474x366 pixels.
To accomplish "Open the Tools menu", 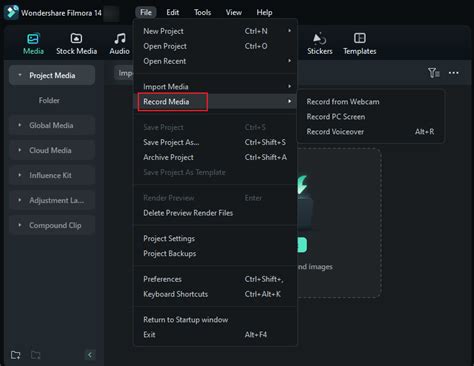I will pos(202,12).
